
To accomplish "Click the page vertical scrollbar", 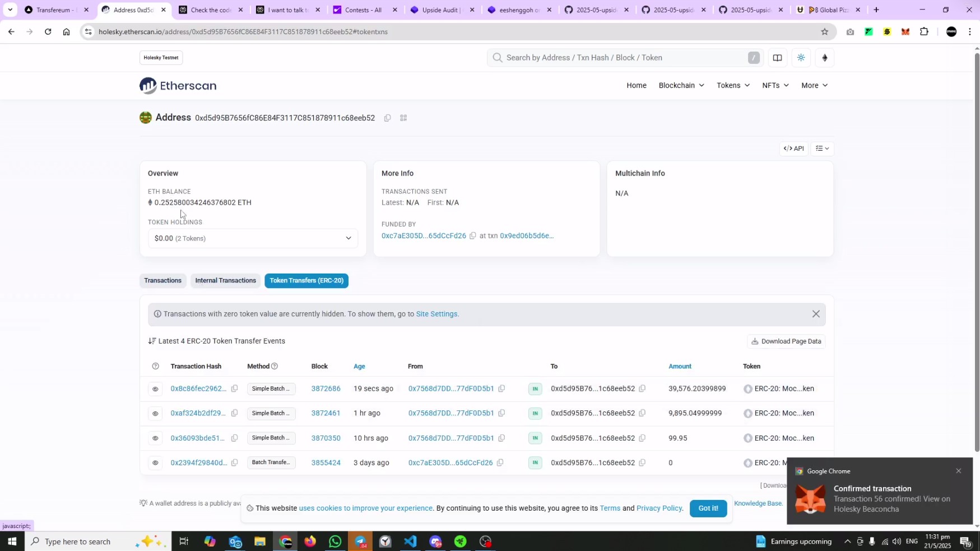I will (x=977, y=252).
